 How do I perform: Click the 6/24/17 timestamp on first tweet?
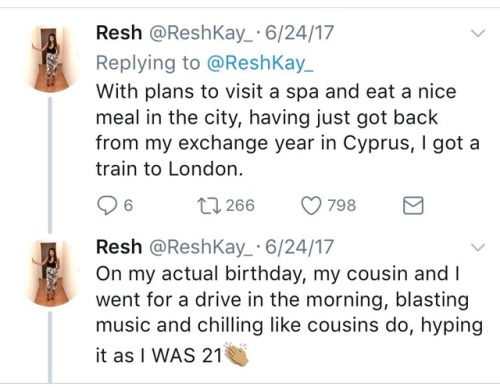pos(299,33)
